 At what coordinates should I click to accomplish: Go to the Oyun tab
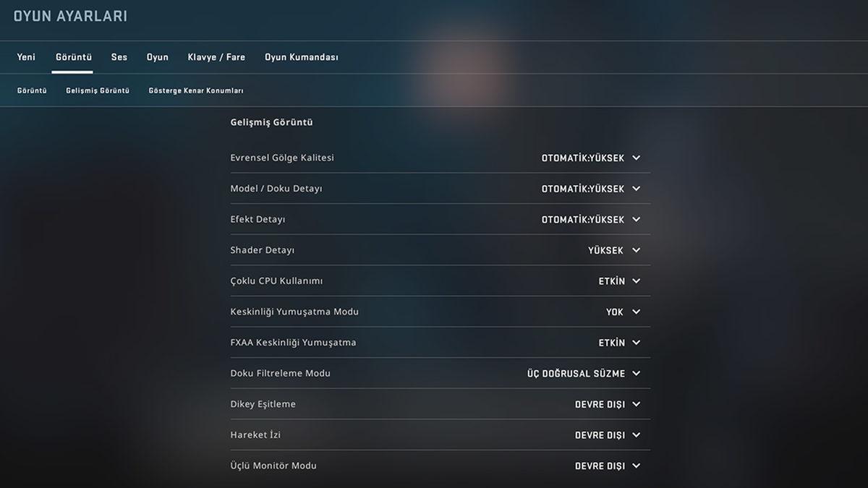pyautogui.click(x=157, y=57)
